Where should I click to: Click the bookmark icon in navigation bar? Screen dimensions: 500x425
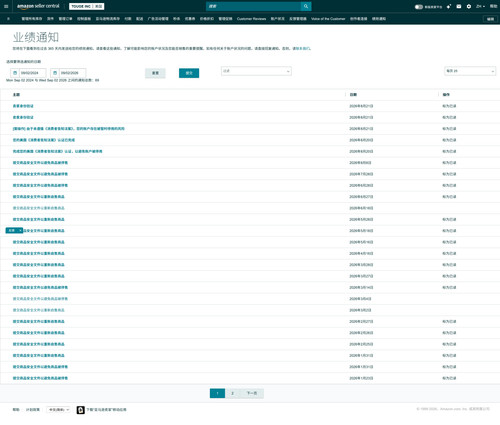8,19
